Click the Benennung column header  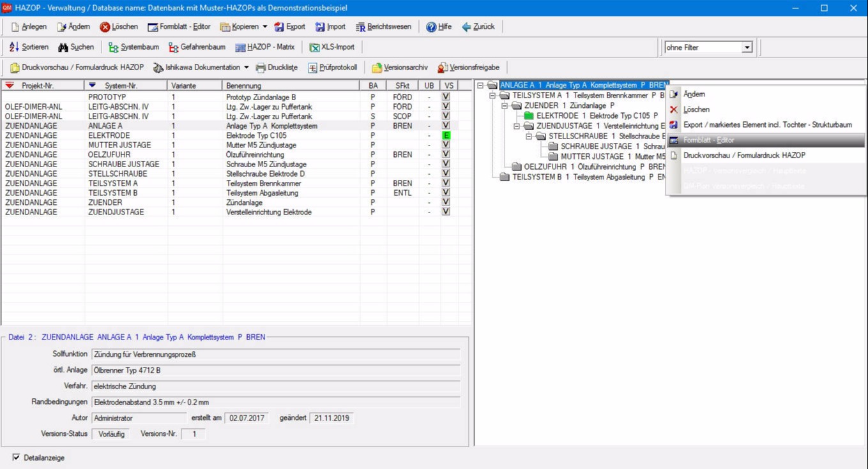click(291, 86)
